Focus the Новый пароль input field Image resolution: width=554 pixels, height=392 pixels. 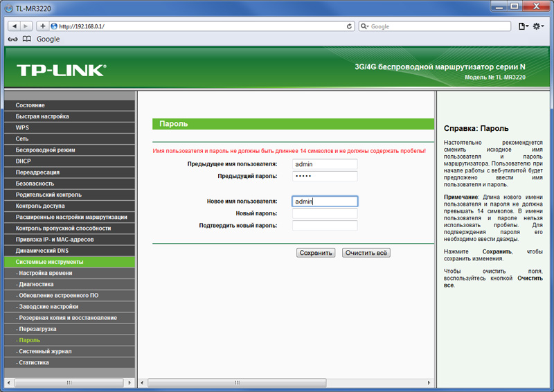pos(325,213)
